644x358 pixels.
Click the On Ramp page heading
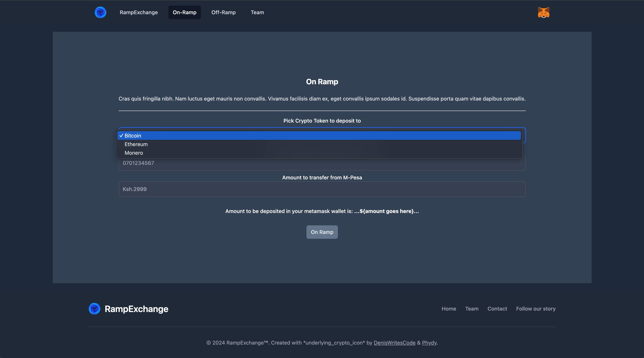pyautogui.click(x=322, y=82)
